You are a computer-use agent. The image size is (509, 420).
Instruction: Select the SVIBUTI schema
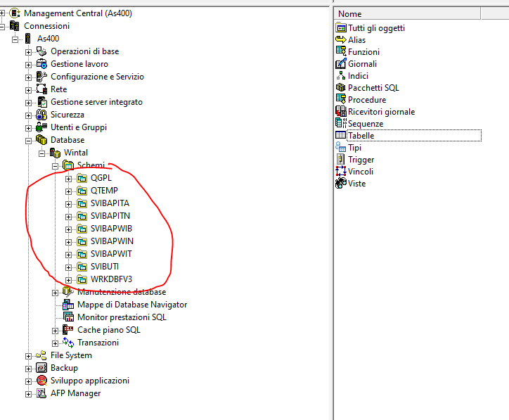coord(105,267)
